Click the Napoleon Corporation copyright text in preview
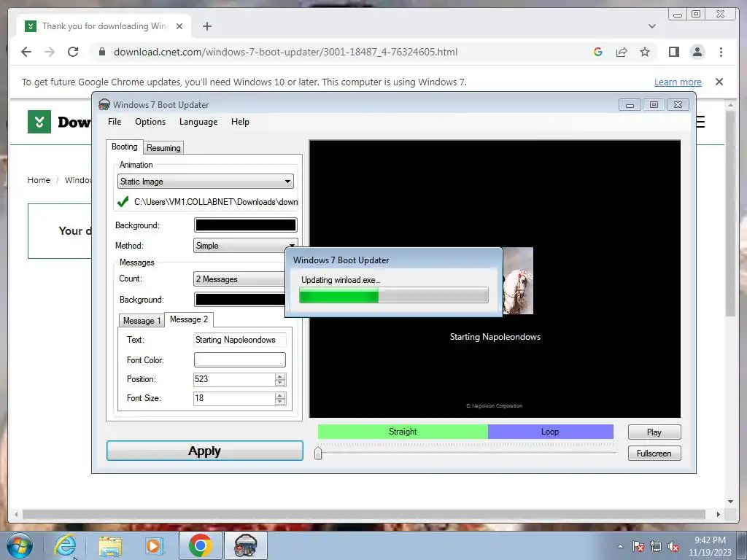The image size is (747, 560). pos(494,405)
